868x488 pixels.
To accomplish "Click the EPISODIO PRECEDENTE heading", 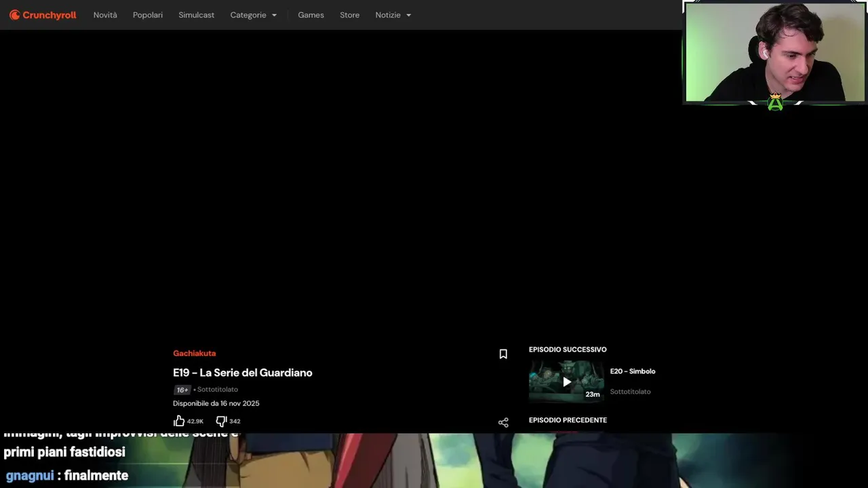I will tap(568, 420).
